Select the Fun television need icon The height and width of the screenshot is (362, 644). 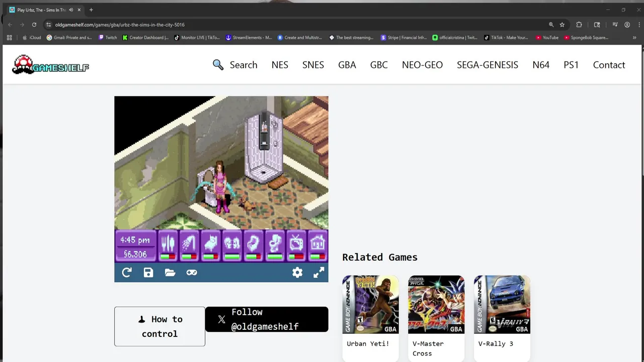(x=296, y=244)
